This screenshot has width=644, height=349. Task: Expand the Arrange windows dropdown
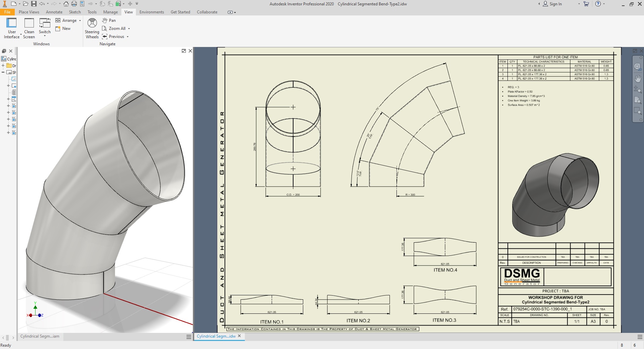(x=80, y=20)
